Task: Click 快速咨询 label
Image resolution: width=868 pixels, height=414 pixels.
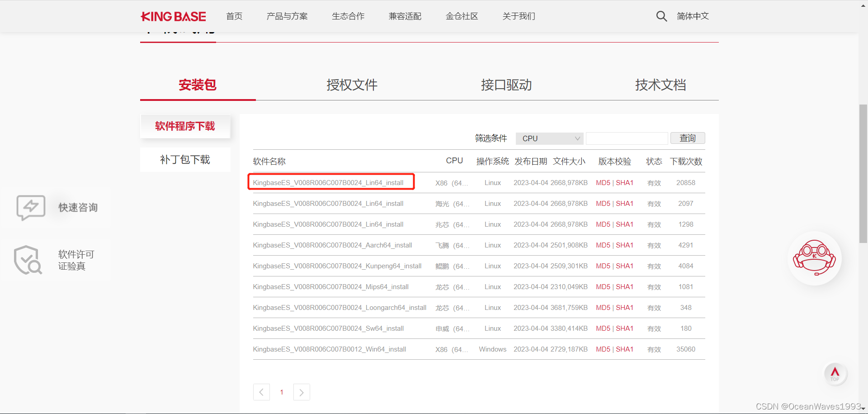Action: pyautogui.click(x=78, y=208)
